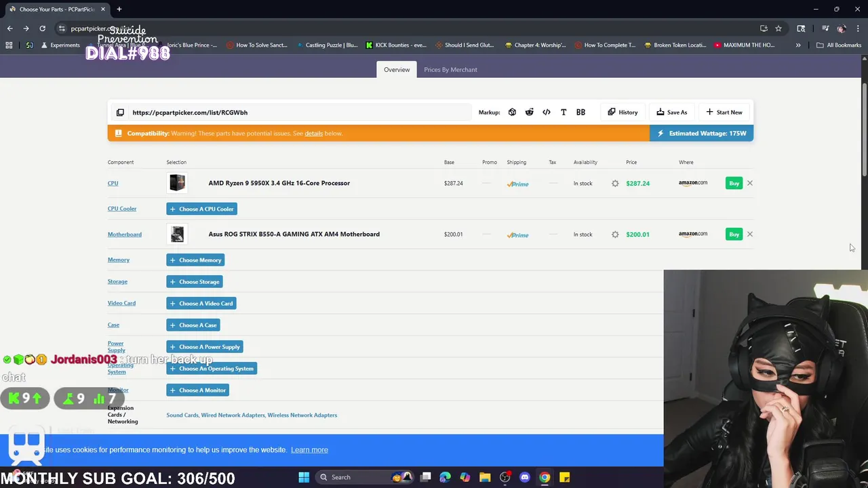This screenshot has height=488, width=868.
Task: Open the Case component link
Action: coord(113,325)
